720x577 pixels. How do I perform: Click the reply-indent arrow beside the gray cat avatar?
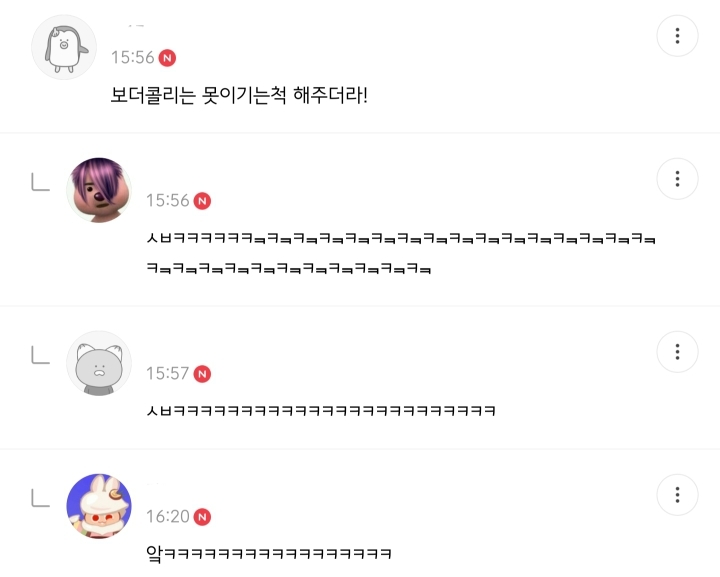[41, 354]
